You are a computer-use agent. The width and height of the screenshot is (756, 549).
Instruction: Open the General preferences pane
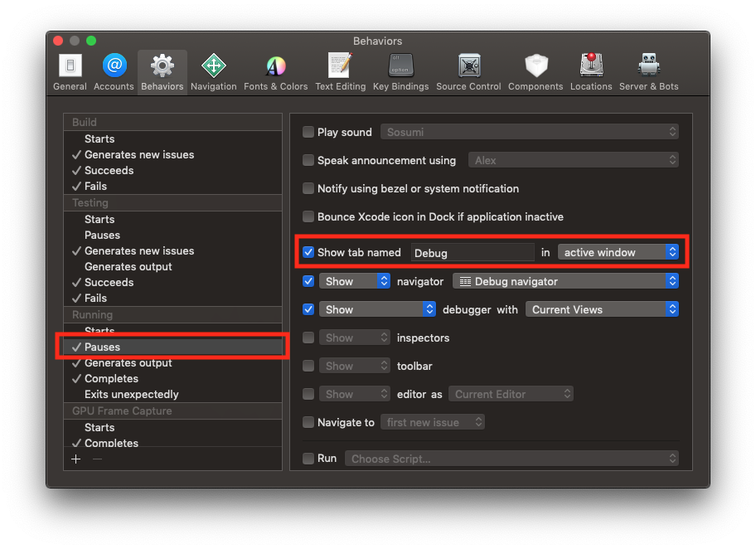point(70,70)
